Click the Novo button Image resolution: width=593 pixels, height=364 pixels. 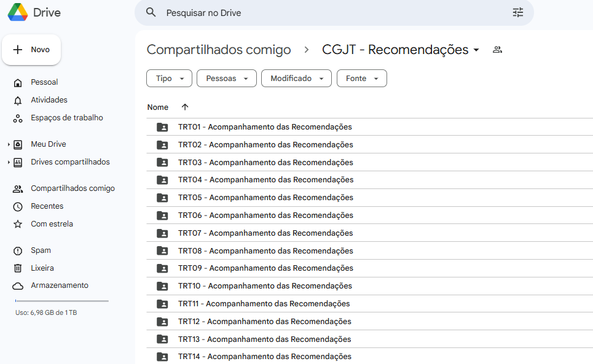point(31,50)
